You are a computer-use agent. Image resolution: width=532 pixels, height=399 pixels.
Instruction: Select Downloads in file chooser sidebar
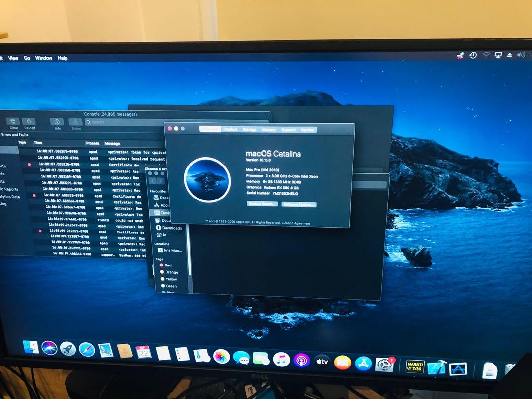(x=168, y=228)
